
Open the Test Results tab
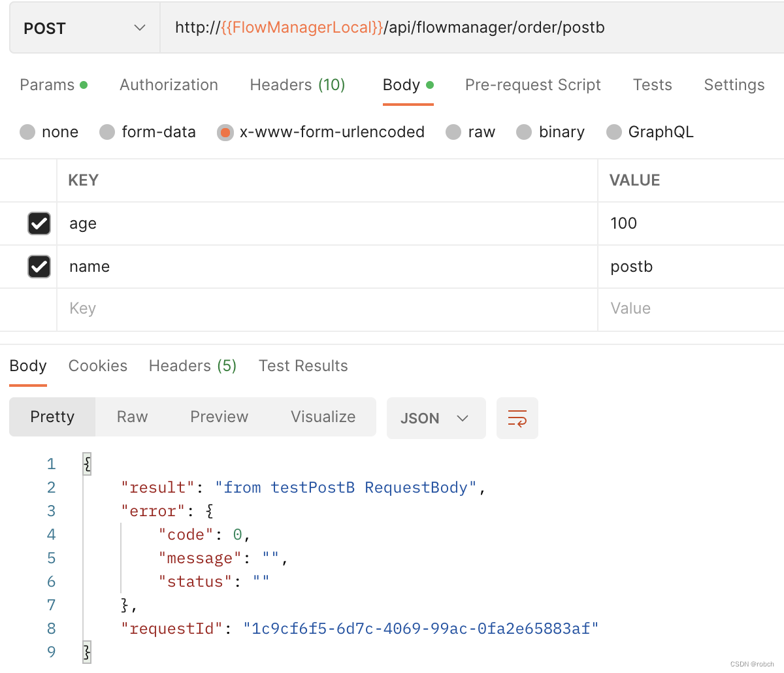point(302,365)
